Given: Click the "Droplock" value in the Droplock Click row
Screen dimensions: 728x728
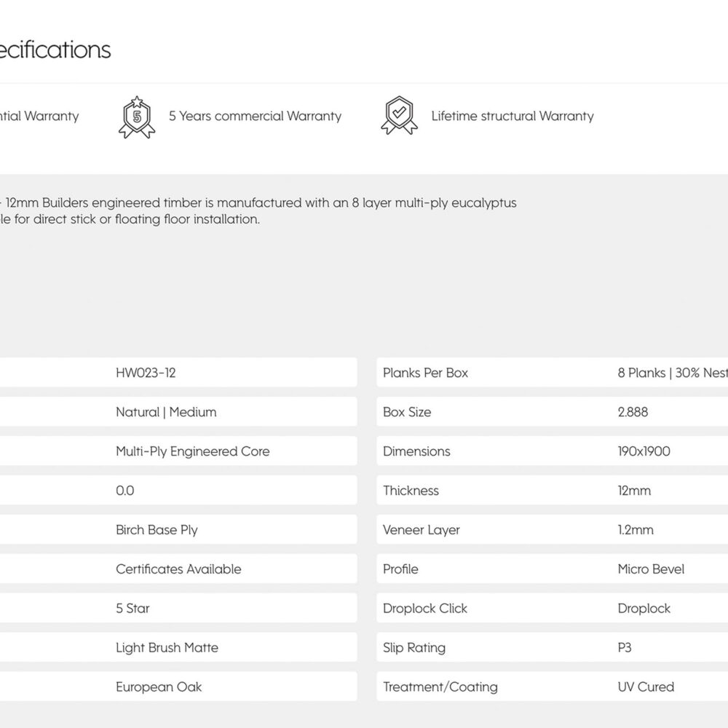Looking at the screenshot, I should [x=644, y=608].
